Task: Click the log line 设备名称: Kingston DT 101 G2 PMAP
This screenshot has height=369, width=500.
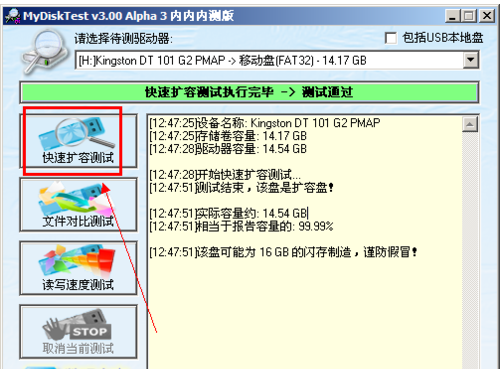Action: coord(265,123)
